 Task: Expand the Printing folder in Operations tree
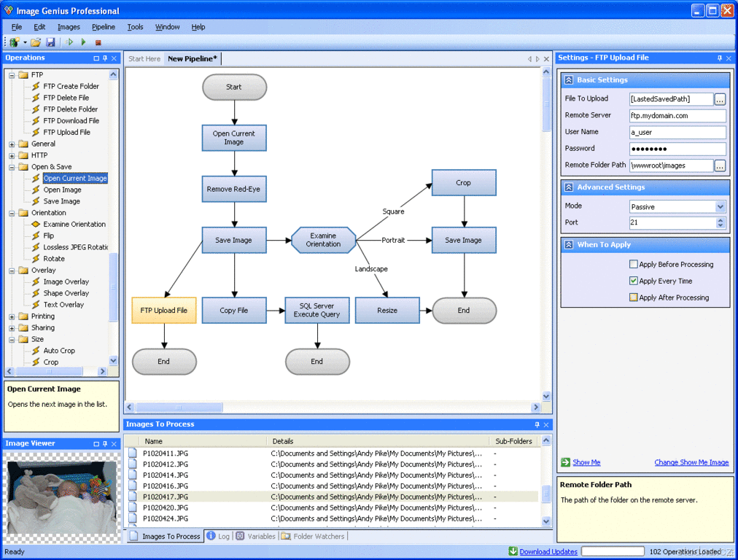12,316
